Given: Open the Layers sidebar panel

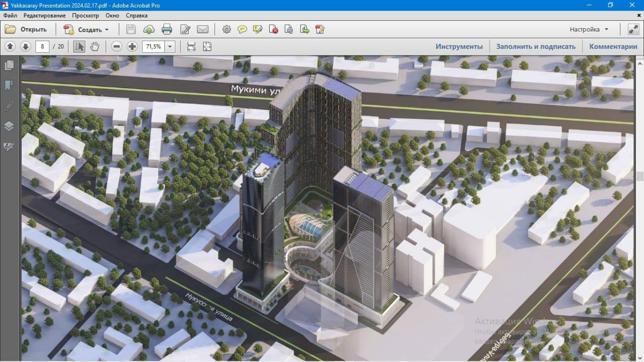Looking at the screenshot, I should tap(9, 126).
